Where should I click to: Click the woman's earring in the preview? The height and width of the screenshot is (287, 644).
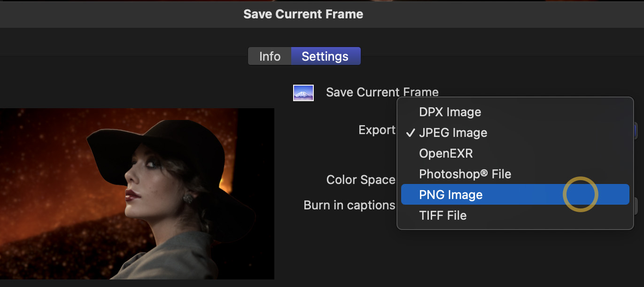tap(188, 198)
